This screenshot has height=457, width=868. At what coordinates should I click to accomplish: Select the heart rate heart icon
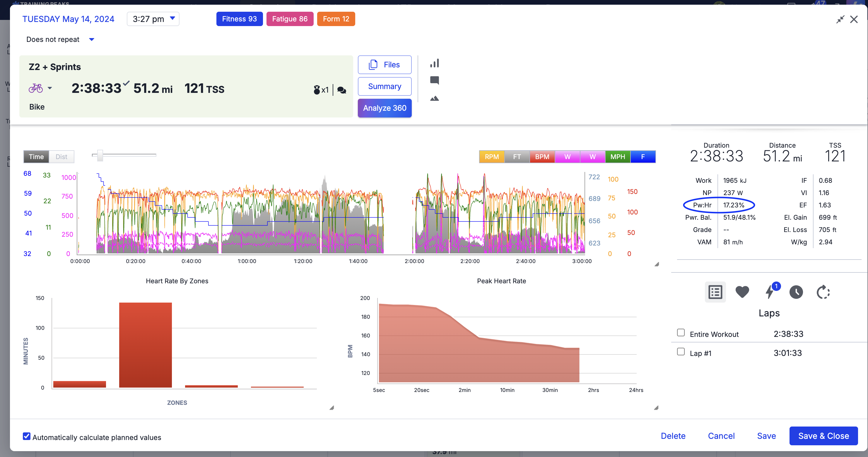pos(742,292)
